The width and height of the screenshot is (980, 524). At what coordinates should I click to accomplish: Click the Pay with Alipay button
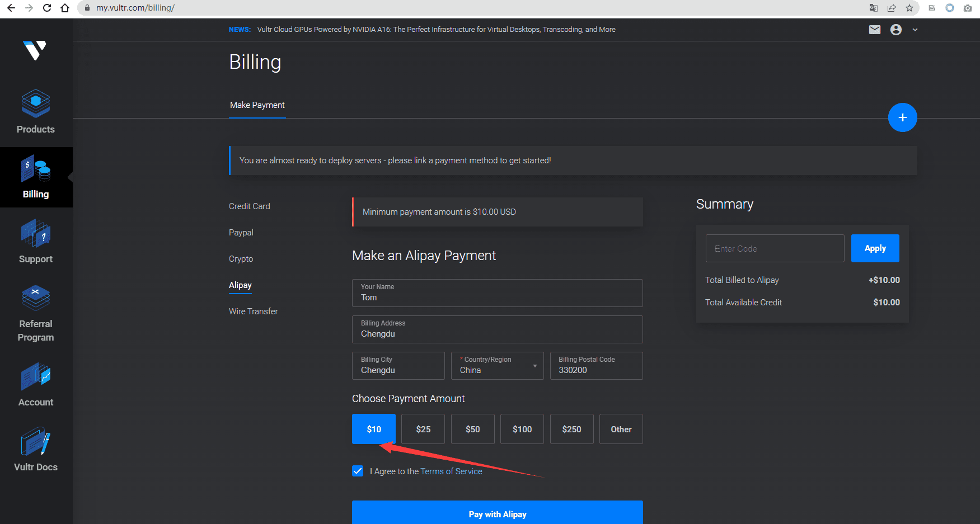tap(498, 513)
